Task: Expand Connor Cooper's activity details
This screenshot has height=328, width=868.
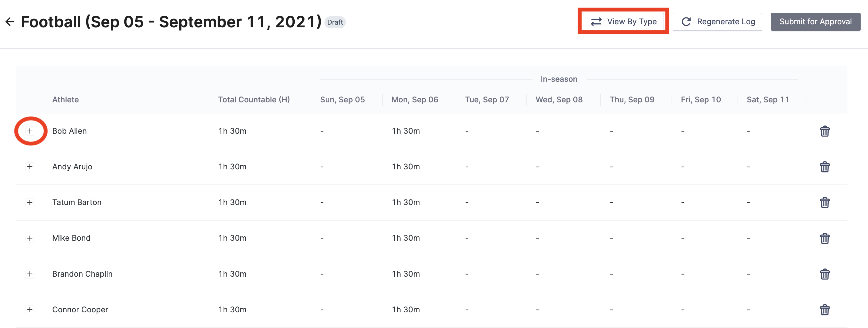Action: pos(30,310)
